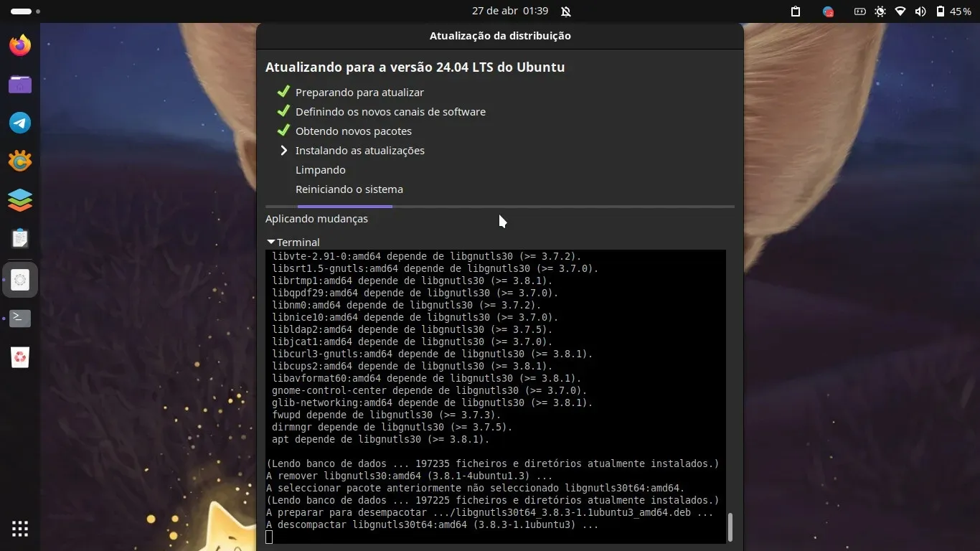Collapse the Terminal disclosure triangle
The height and width of the screenshot is (551, 980).
click(x=271, y=242)
